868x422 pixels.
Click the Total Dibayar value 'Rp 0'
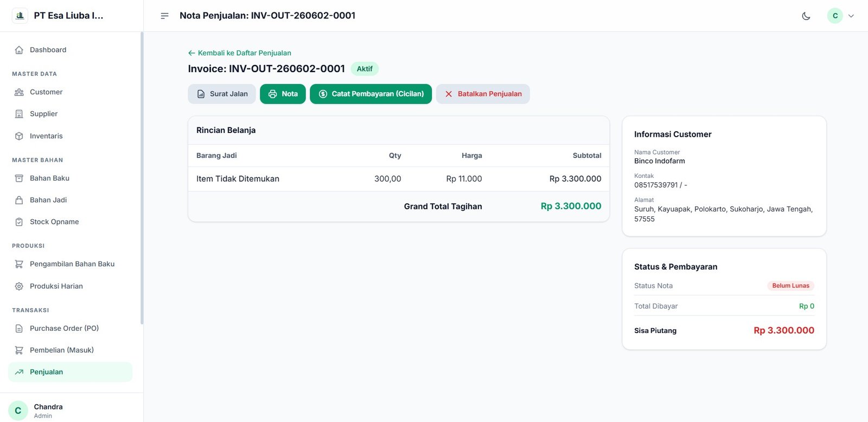[807, 306]
